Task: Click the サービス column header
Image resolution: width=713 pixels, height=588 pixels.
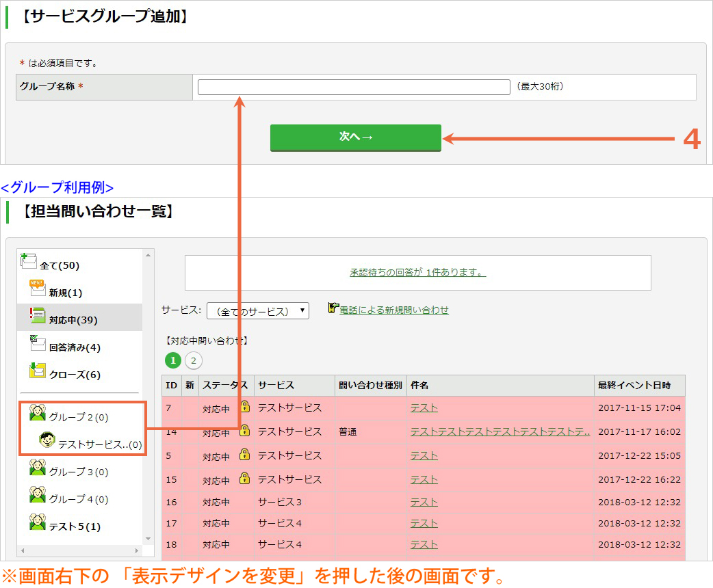Action: pos(295,386)
